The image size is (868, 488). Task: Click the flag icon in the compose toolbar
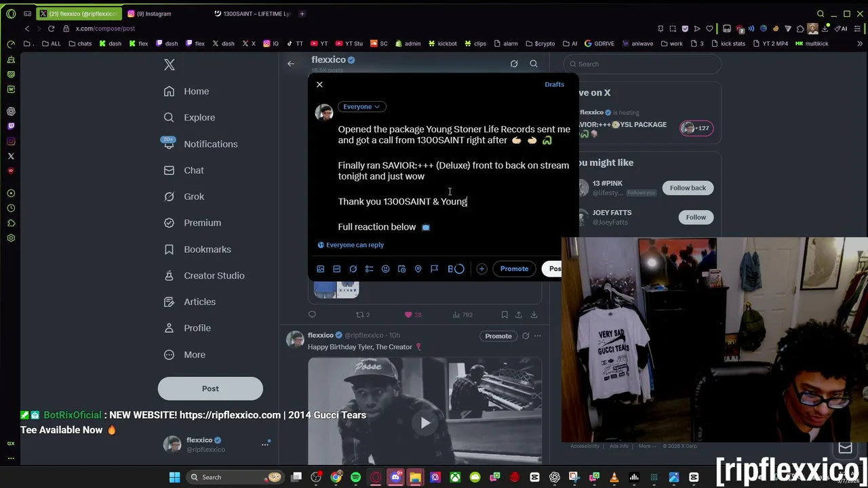coord(435,269)
